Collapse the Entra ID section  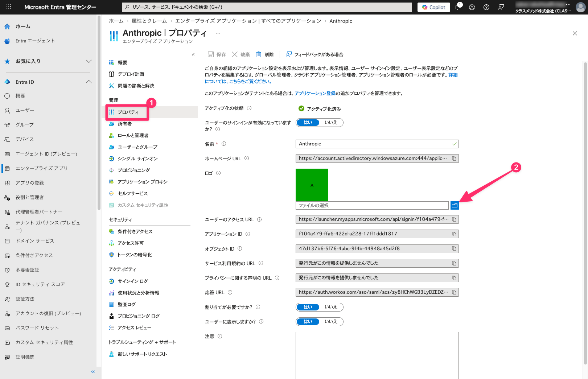[89, 82]
